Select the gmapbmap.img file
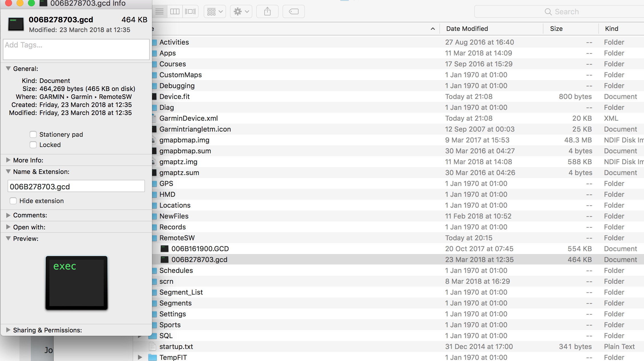The height and width of the screenshot is (361, 644). (184, 140)
